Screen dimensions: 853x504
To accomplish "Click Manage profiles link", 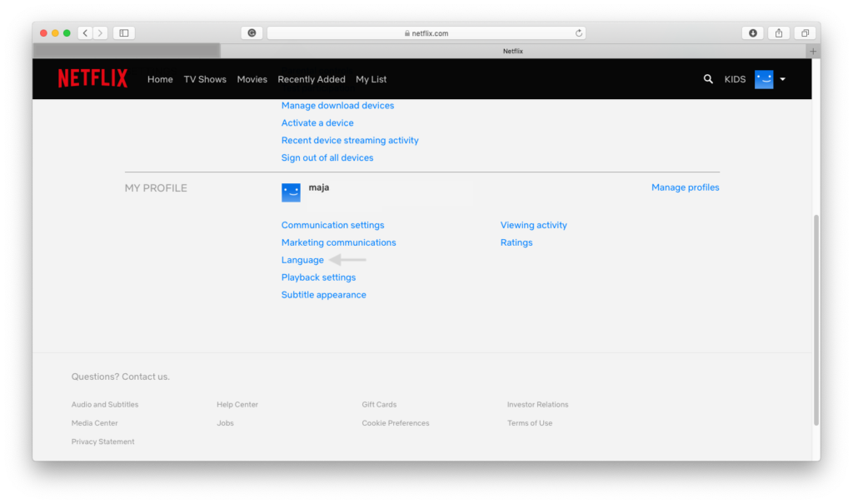I will click(685, 187).
